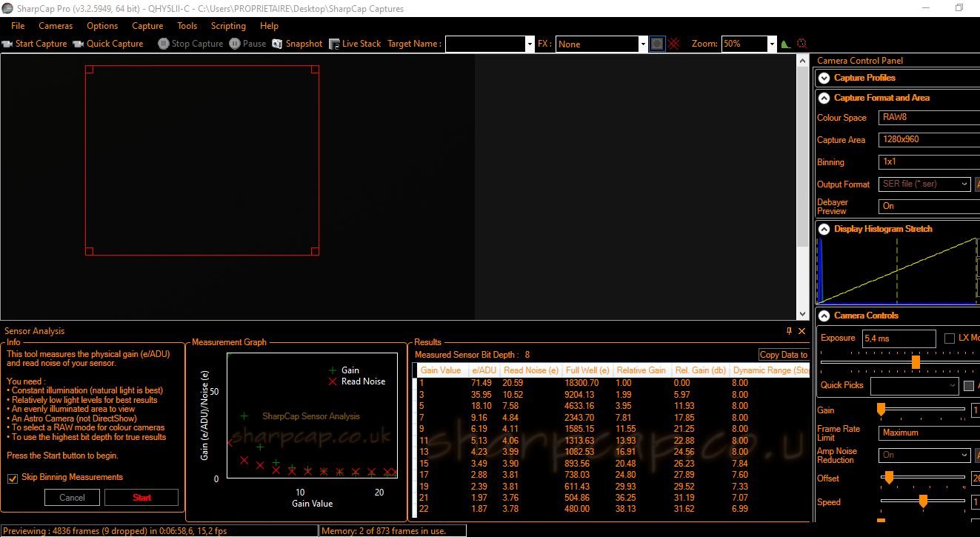The width and height of the screenshot is (980, 537).
Task: Open the Cameras menu
Action: point(56,26)
